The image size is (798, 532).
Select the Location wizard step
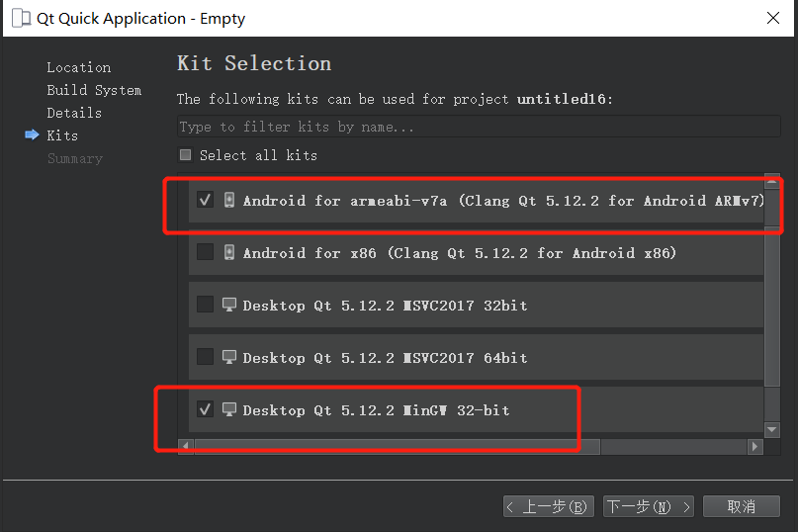pos(79,67)
